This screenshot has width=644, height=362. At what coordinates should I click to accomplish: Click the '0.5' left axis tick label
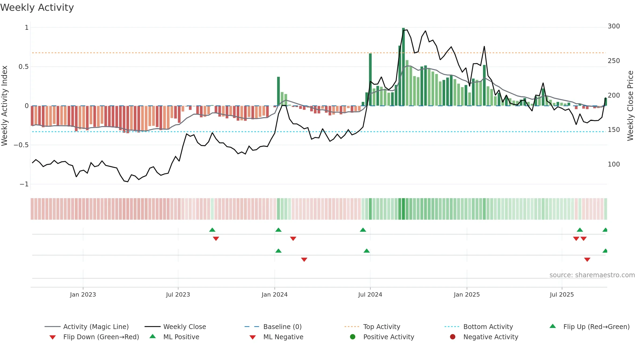[24, 67]
